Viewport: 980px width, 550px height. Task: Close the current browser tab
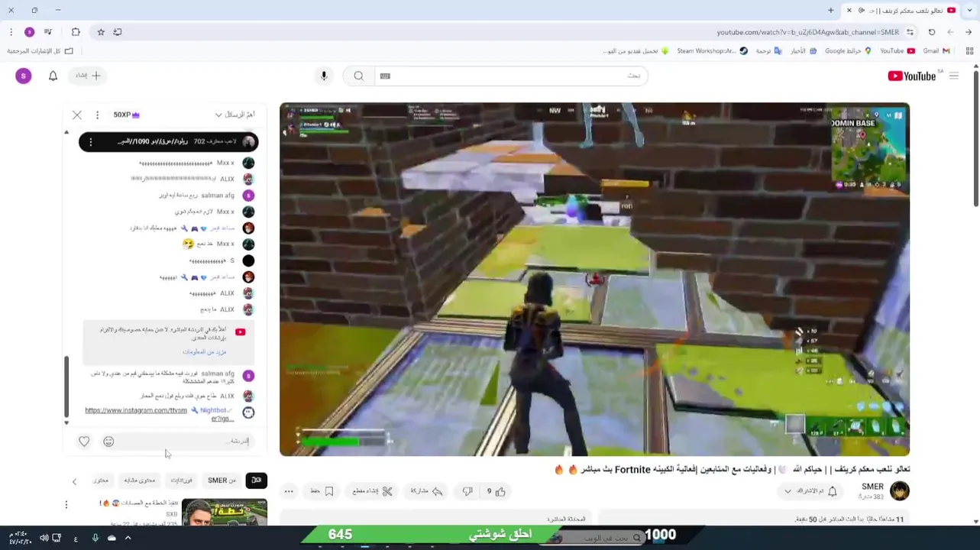point(849,10)
